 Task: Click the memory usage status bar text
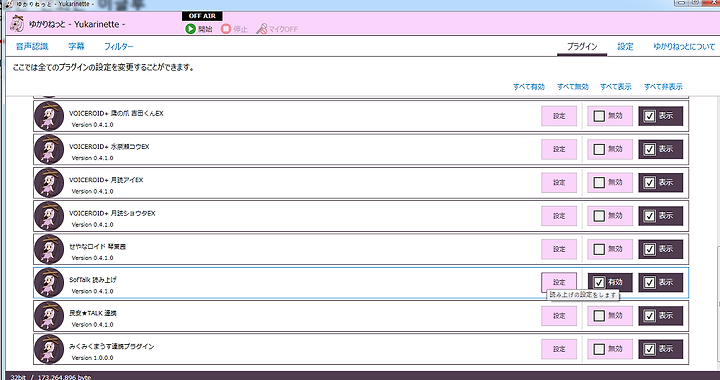(51, 377)
